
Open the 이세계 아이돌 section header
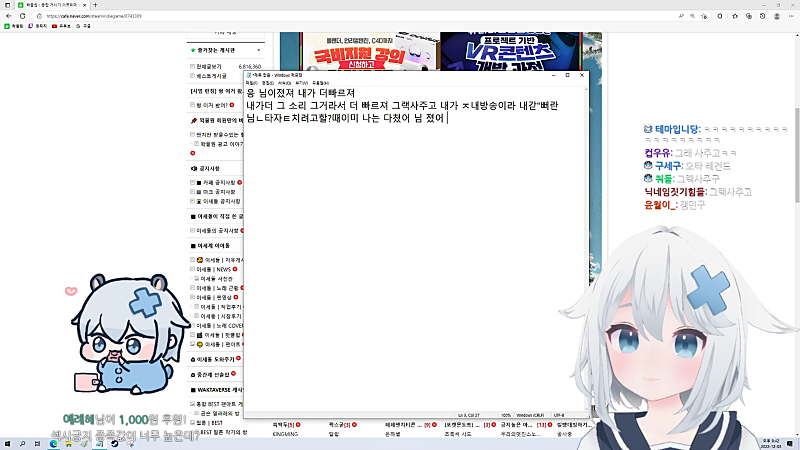click(x=213, y=245)
